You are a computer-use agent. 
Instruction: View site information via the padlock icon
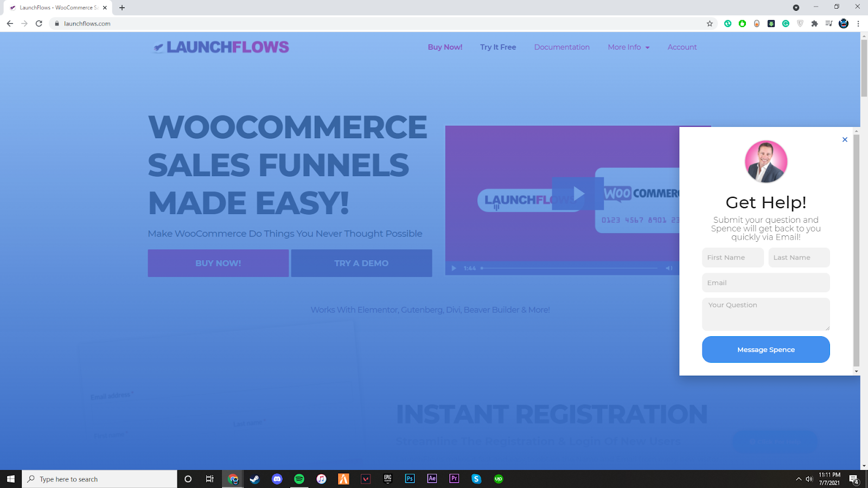[57, 23]
